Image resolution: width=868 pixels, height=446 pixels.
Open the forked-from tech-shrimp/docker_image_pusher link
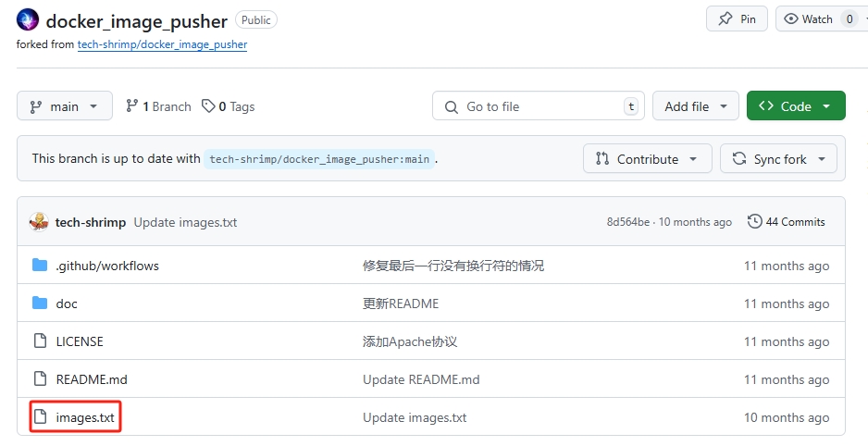[x=162, y=44]
